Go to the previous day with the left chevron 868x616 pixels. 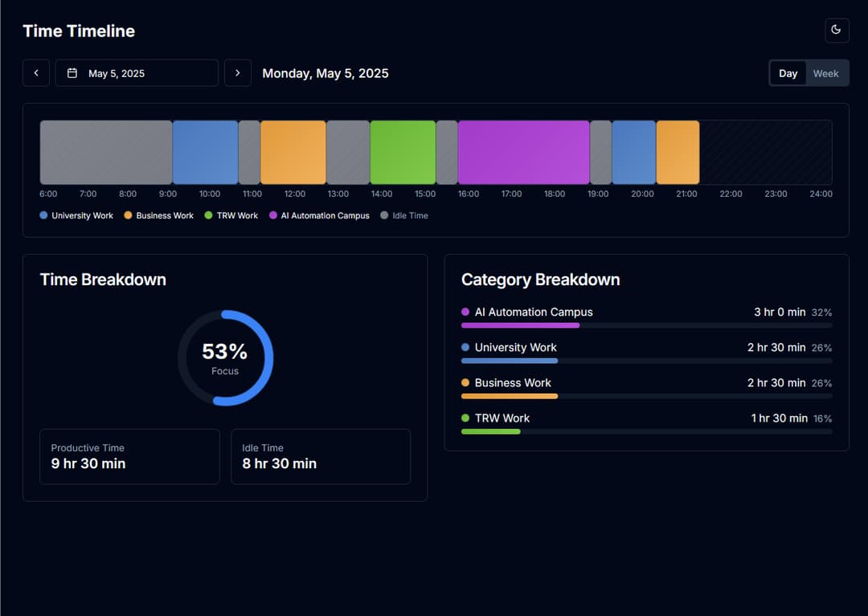pos(36,73)
